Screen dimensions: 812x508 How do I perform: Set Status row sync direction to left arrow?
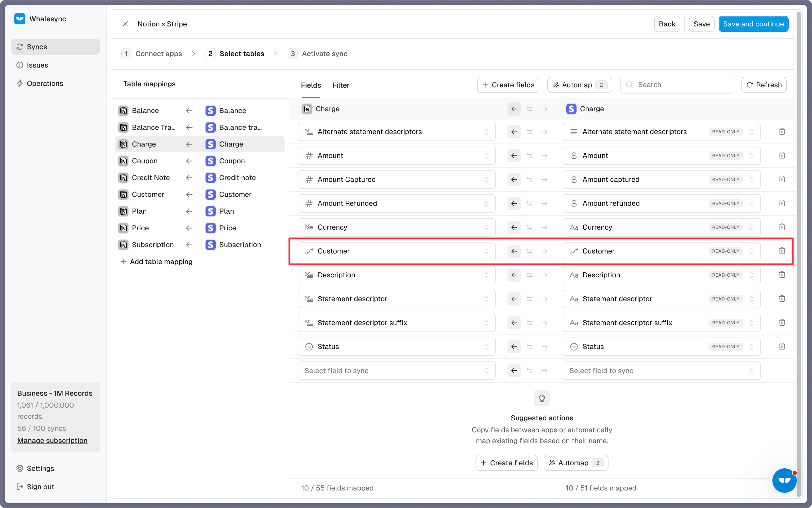click(x=514, y=346)
